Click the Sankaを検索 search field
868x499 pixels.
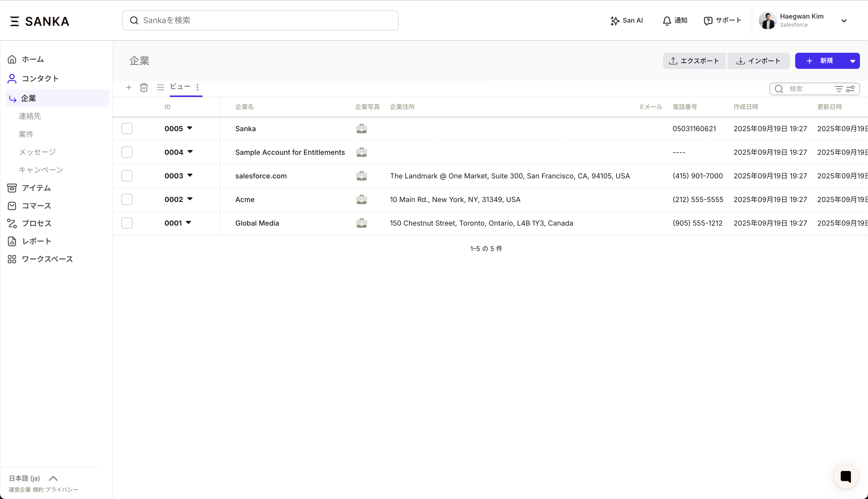260,21
